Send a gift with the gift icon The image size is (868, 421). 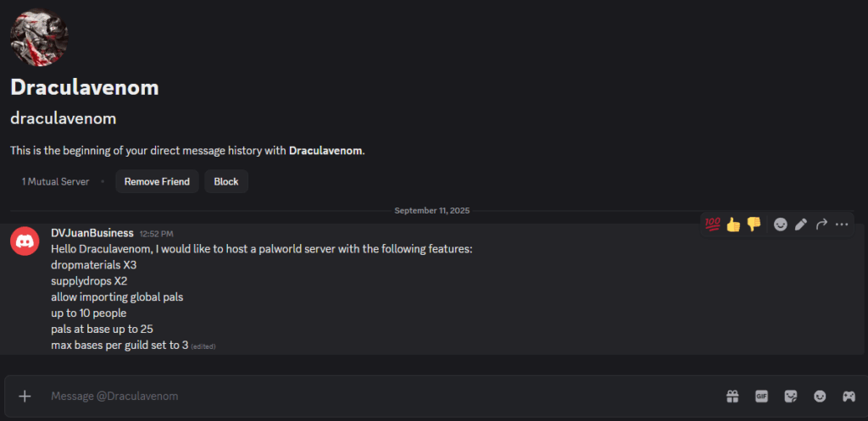pyautogui.click(x=732, y=396)
